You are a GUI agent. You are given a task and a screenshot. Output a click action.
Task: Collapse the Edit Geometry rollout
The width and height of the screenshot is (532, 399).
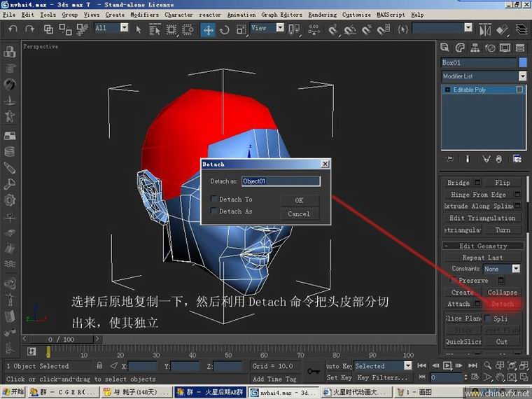pos(483,246)
